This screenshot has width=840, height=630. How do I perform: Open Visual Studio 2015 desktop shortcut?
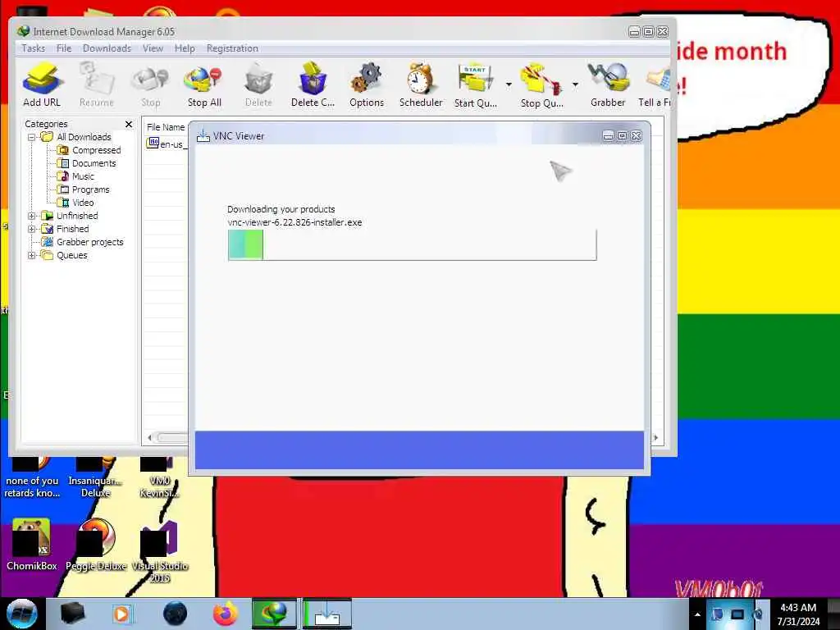(x=160, y=550)
